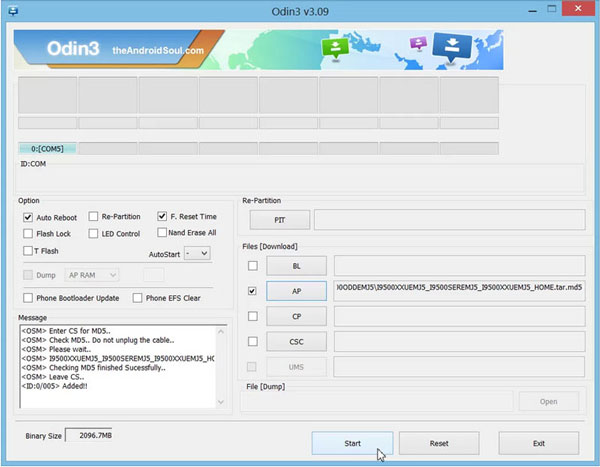Click the Binary Size value field
The width and height of the screenshot is (600, 467).
89,435
